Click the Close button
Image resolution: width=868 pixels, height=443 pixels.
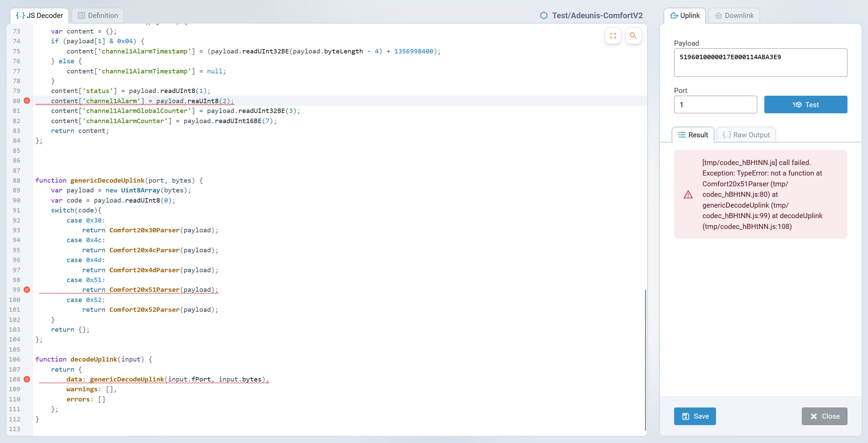tap(824, 416)
